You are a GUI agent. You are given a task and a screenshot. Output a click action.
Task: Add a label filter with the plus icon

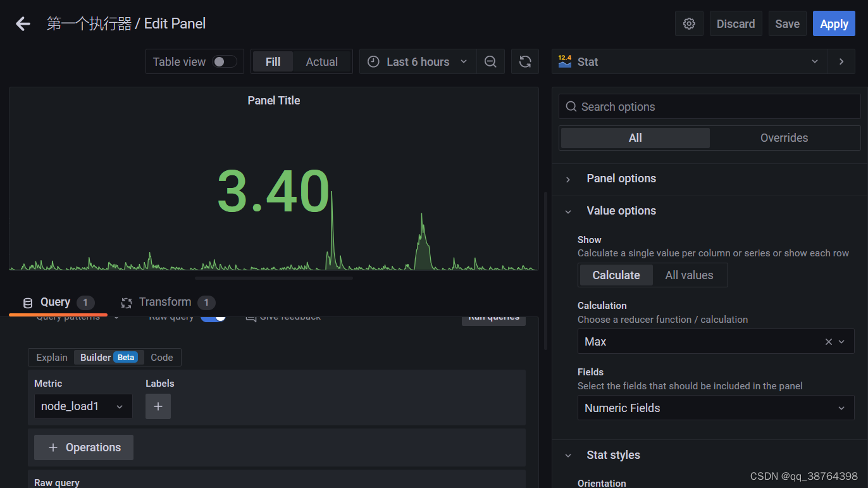click(x=158, y=406)
